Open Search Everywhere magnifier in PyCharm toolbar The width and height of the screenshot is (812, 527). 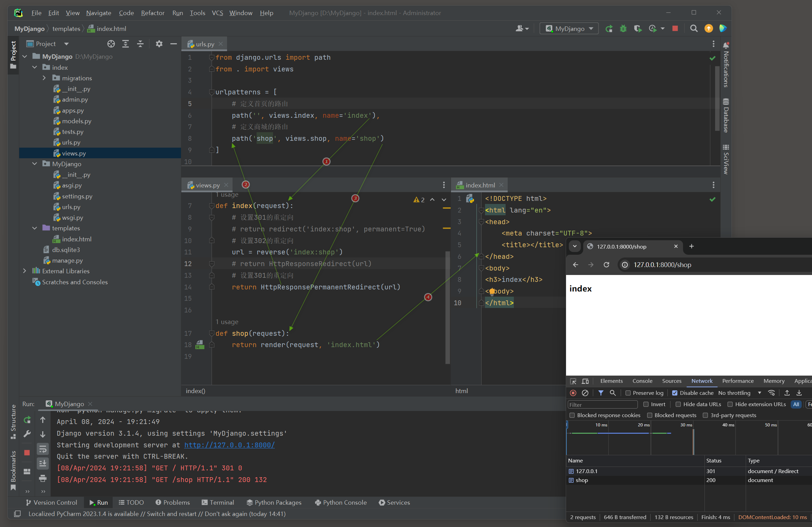(694, 28)
